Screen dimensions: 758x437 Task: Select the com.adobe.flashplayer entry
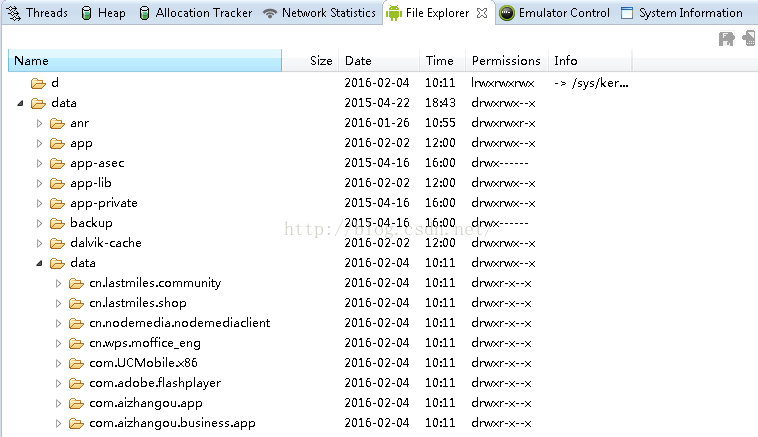155,383
